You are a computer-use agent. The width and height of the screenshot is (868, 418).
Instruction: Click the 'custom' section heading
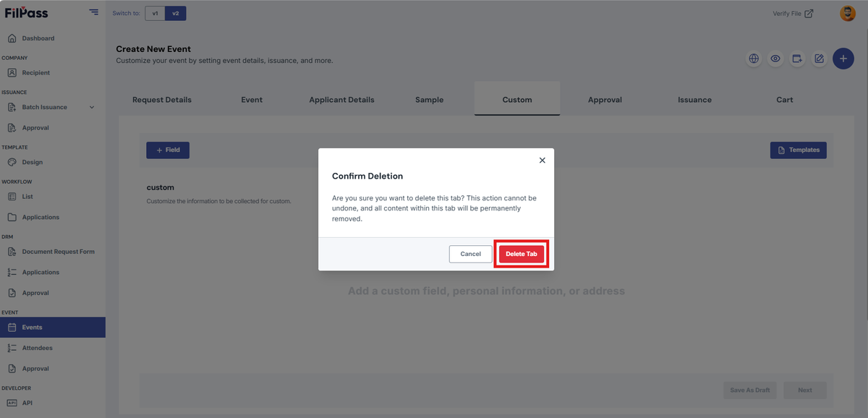click(160, 187)
